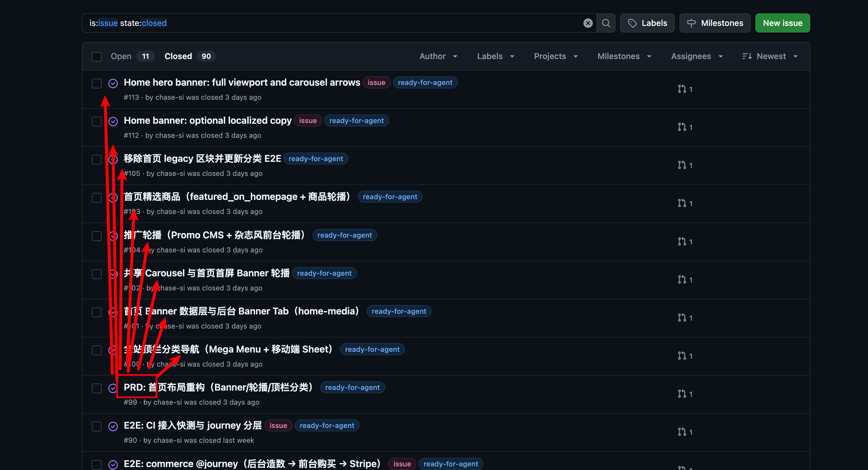Screen dimensions: 868x470
Task: Open issue Home banner: optional localized copy
Action: point(207,120)
